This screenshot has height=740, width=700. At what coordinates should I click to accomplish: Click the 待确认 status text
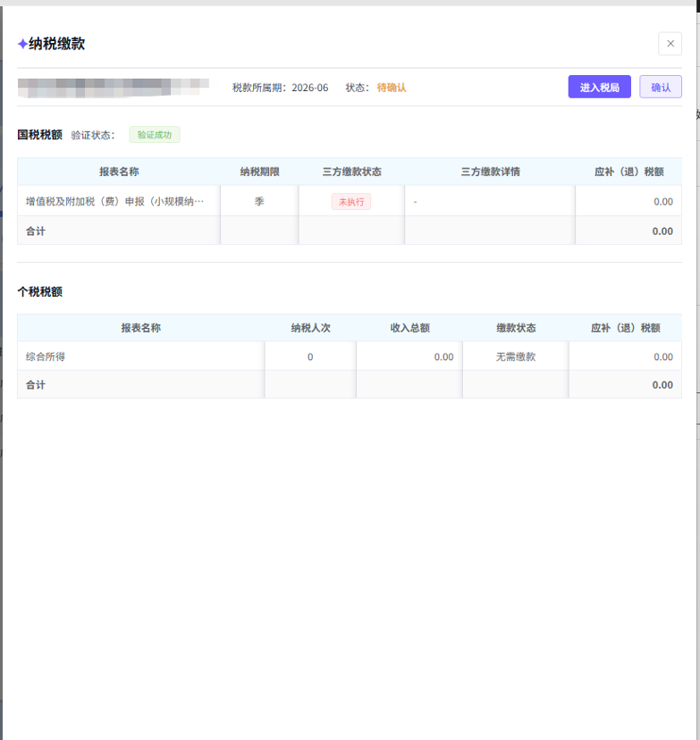[x=392, y=88]
